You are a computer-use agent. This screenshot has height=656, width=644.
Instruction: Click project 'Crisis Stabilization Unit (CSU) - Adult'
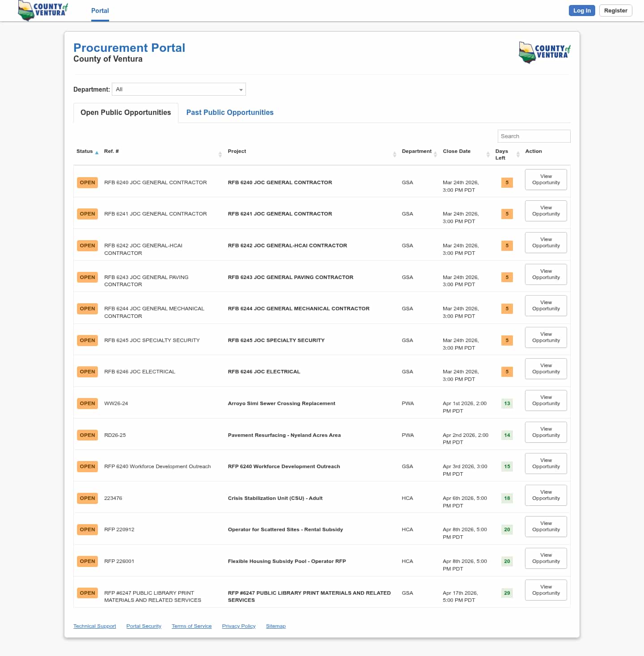click(275, 498)
